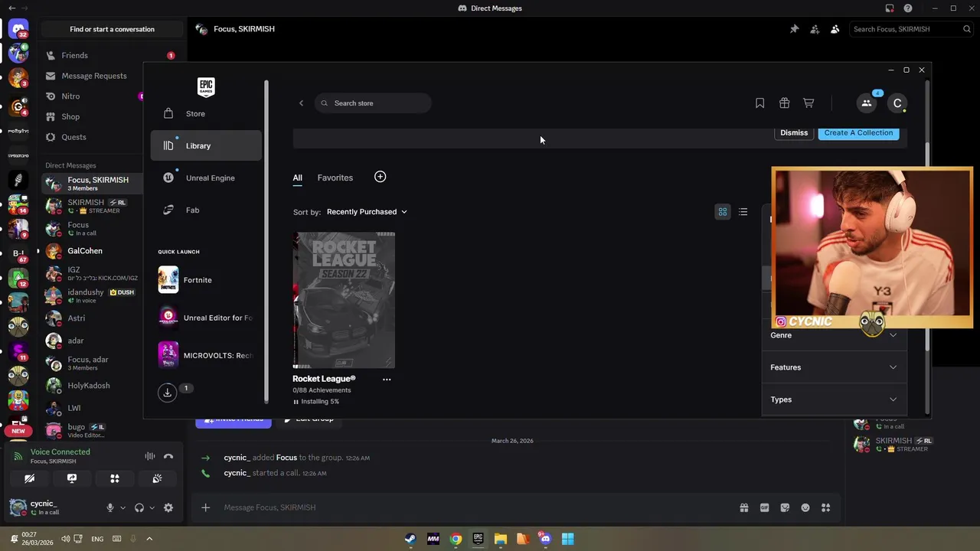Open the Epic Games wishlist bookmark icon

tap(759, 103)
